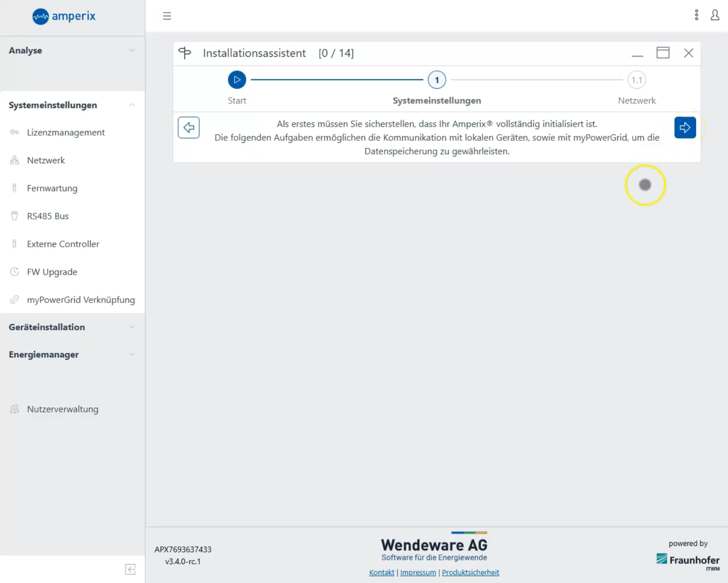728x583 pixels.
Task: Click the signpost wizard icon
Action: 185,53
